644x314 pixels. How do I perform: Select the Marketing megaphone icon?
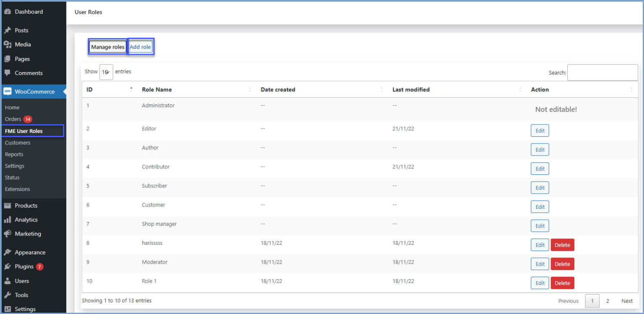point(8,234)
